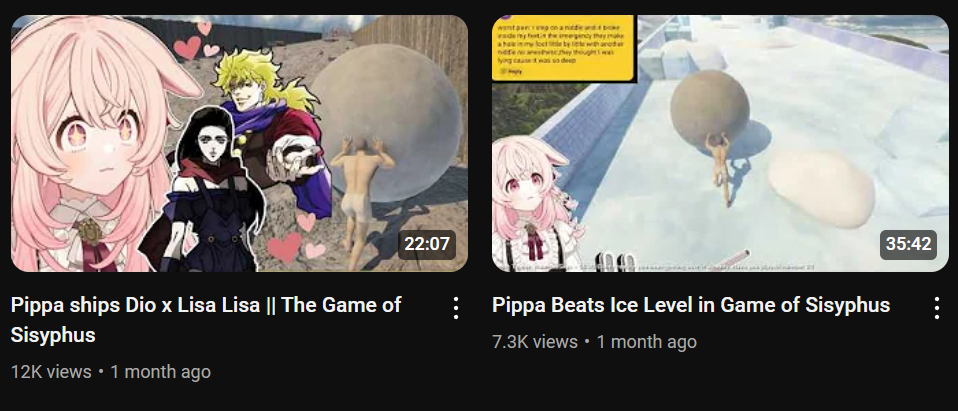
Task: Click the 7.3K views text
Action: click(x=535, y=342)
